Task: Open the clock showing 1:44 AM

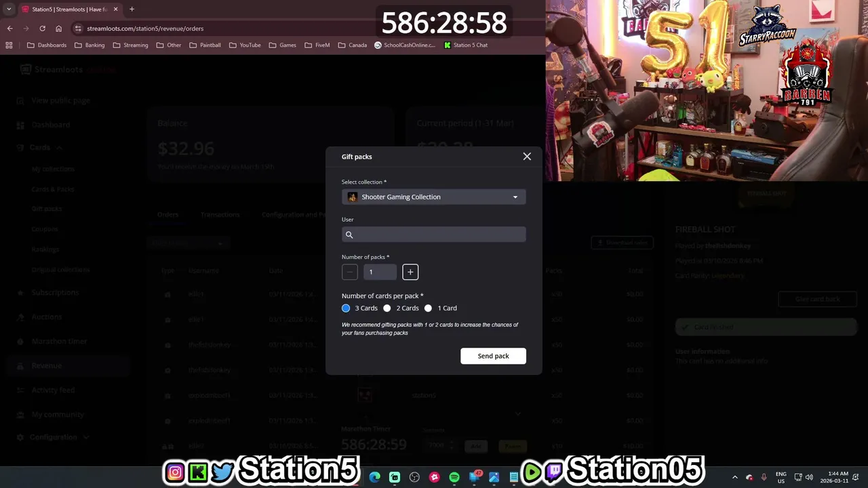Action: (835, 477)
